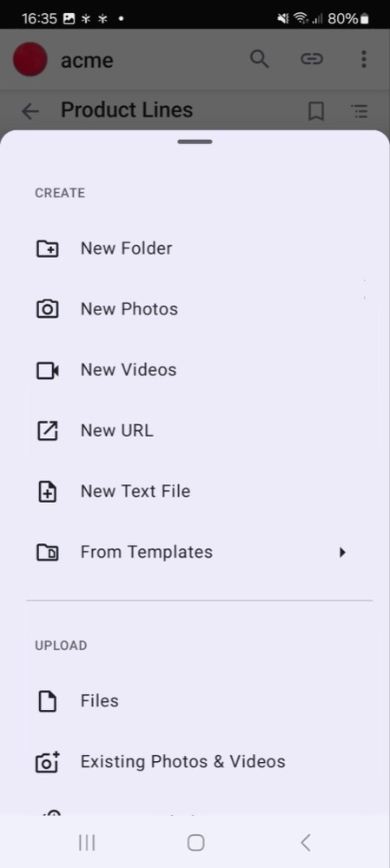Screen dimensions: 390x868
Task: Tap the New Text File document icon
Action: point(47,492)
